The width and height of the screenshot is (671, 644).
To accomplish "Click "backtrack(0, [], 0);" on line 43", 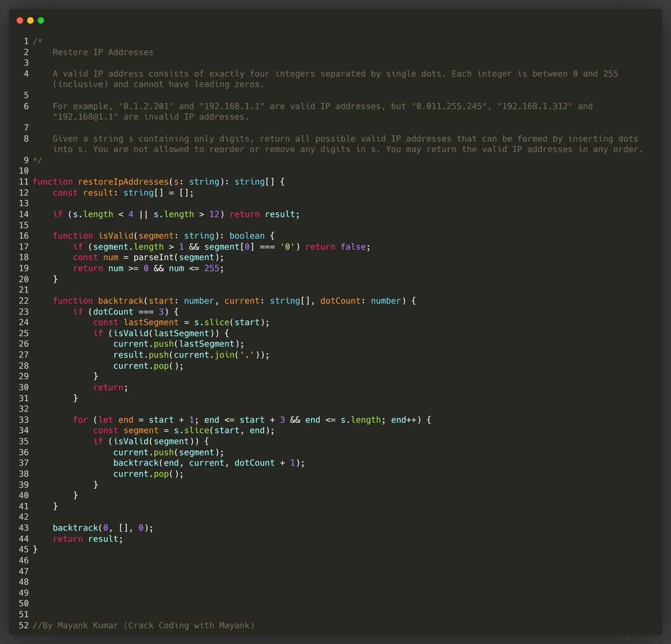I will point(103,528).
